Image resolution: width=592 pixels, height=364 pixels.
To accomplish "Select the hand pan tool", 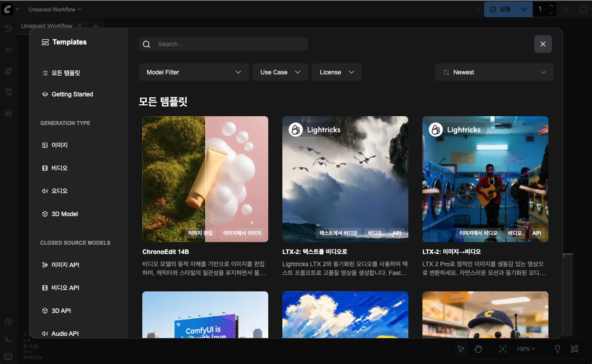I will [478, 349].
